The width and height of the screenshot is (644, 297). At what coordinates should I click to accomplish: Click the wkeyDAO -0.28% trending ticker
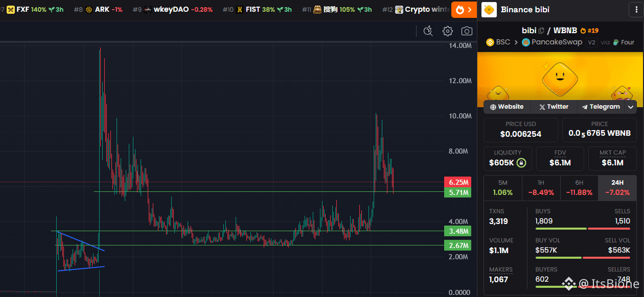click(173, 9)
